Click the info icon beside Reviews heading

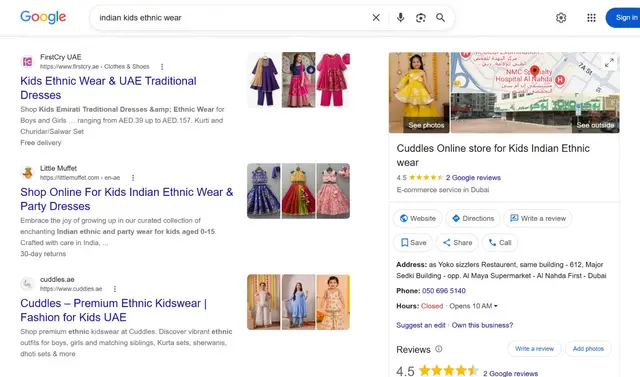click(439, 349)
